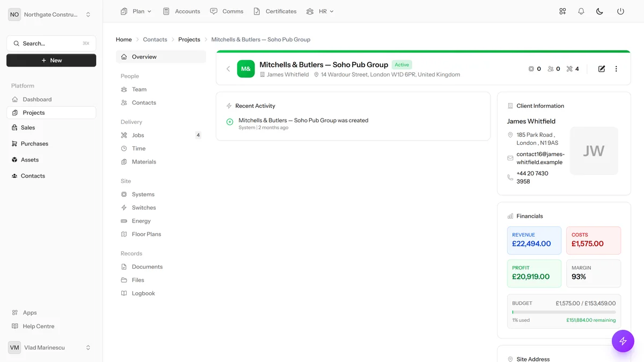This screenshot has width=644, height=362.
Task: Click £151,884.00 remaining text
Action: [x=591, y=320]
